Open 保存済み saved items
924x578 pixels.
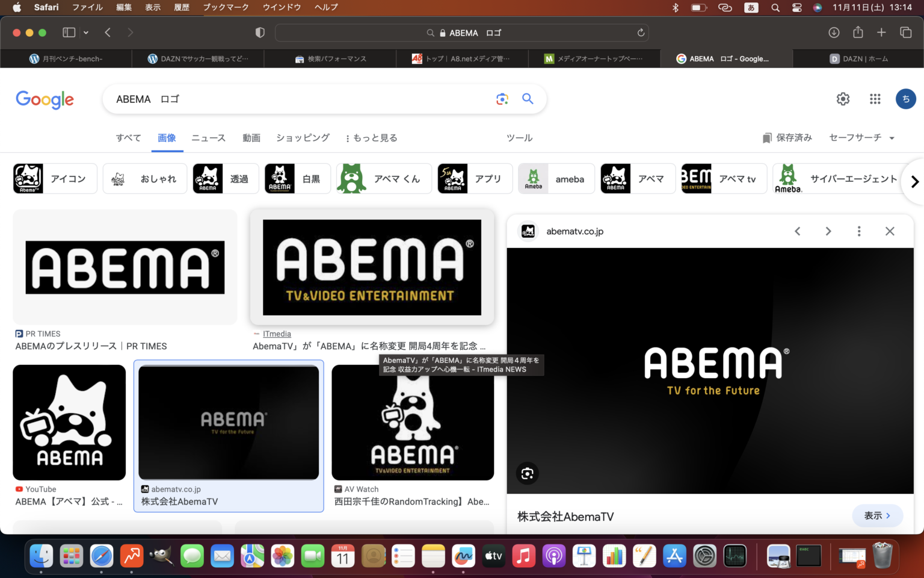pyautogui.click(x=787, y=138)
